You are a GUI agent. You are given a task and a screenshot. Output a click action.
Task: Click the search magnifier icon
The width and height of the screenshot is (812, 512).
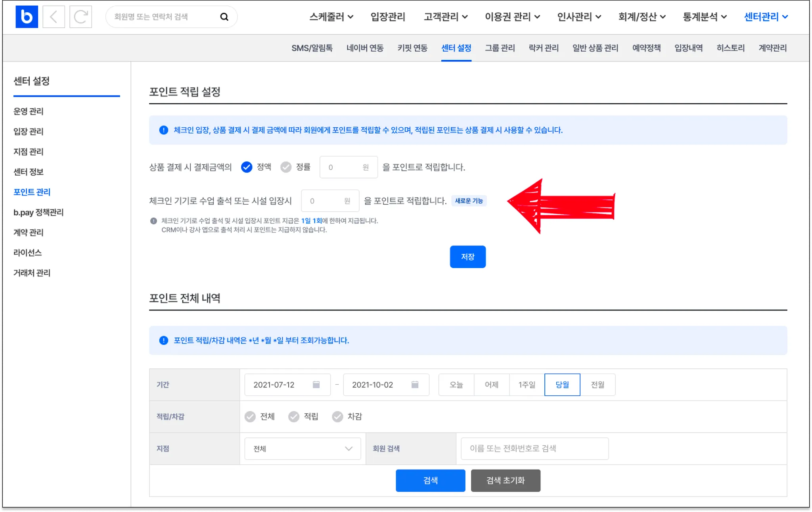click(x=224, y=17)
